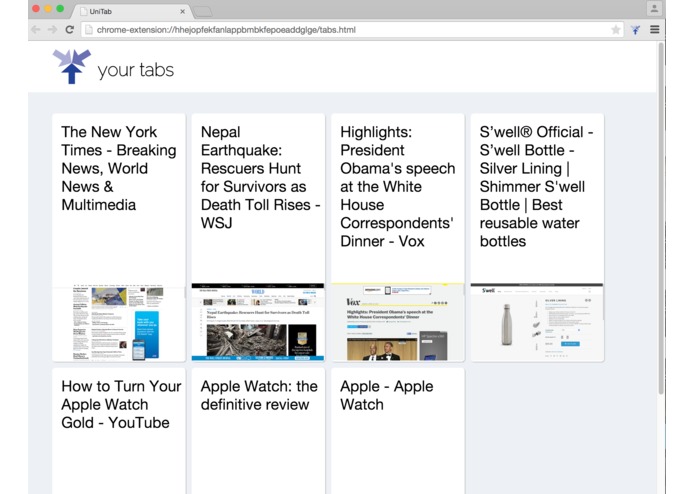695x494 pixels.
Task: Open Nepal Earthquake WSJ tab card
Action: pyautogui.click(x=258, y=237)
